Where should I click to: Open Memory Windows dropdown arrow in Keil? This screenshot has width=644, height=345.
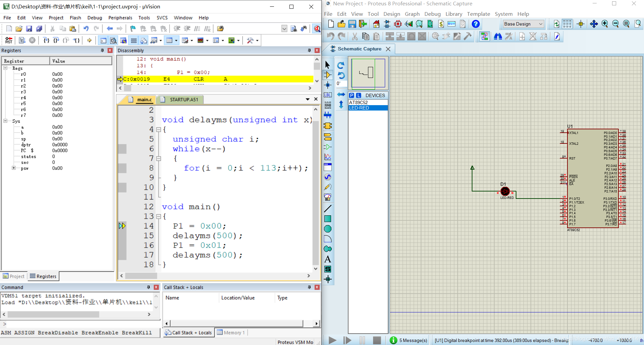point(176,41)
